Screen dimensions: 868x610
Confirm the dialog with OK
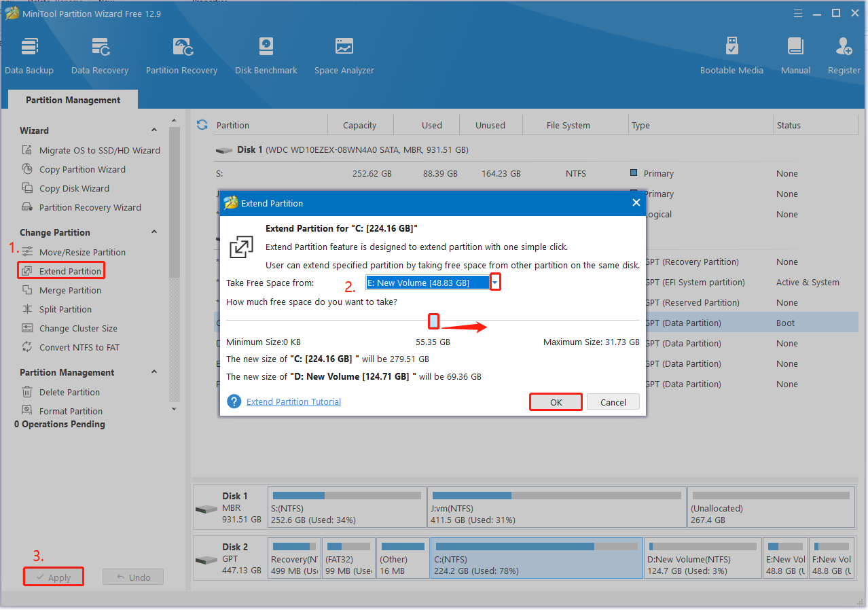[x=556, y=402]
